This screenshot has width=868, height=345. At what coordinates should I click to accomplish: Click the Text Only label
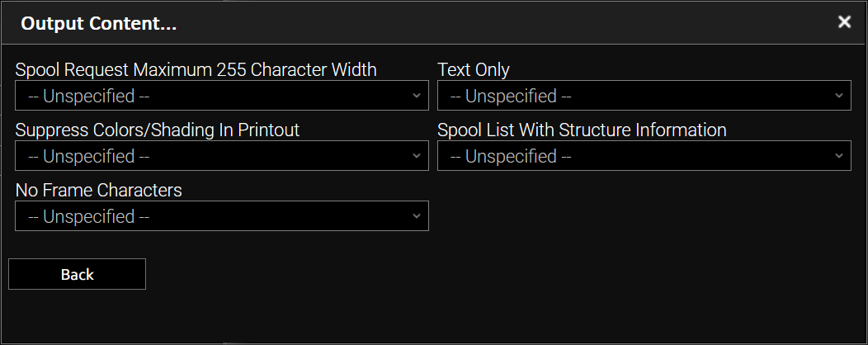point(474,70)
